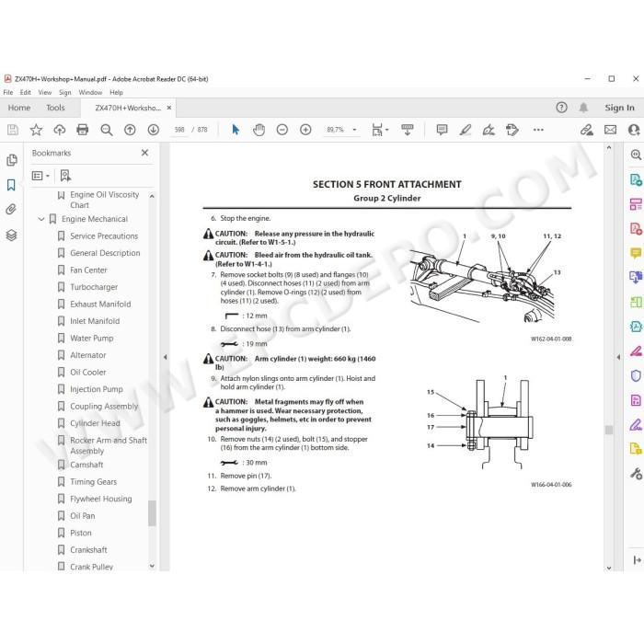Click the Zoom out minus icon
The height and width of the screenshot is (644, 644).
click(282, 130)
